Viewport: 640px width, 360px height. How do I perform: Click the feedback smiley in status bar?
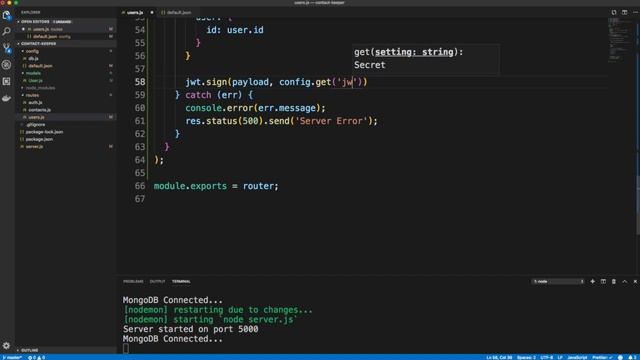tap(620, 357)
